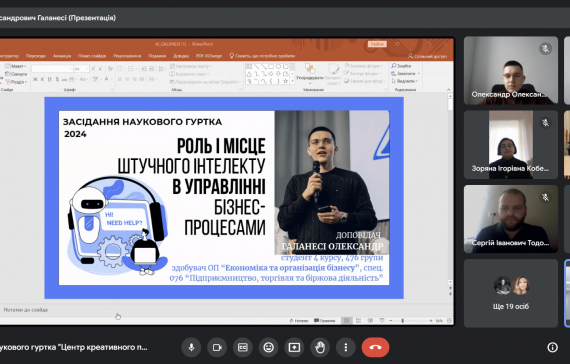Open the Розділ section dropdown
Image resolution: width=570 pixels, height=364 pixels.
(16, 81)
